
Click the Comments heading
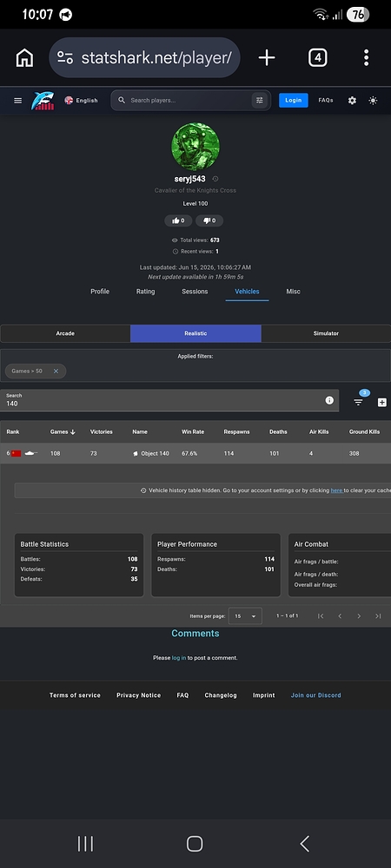coord(195,634)
